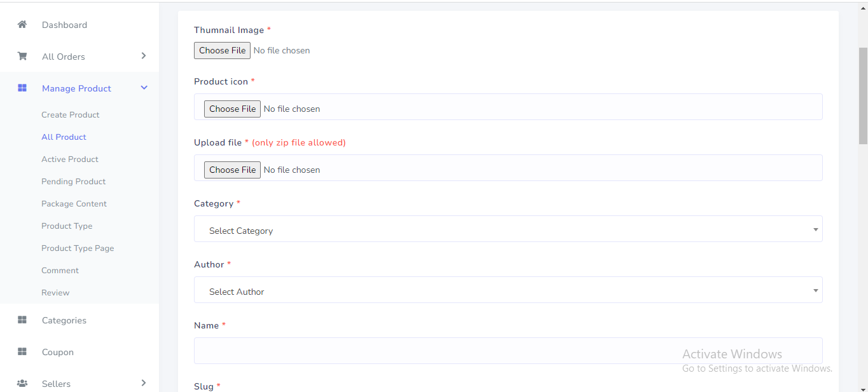Viewport: 868px width, 392px height.
Task: Choose a file for Product icon
Action: 232,109
